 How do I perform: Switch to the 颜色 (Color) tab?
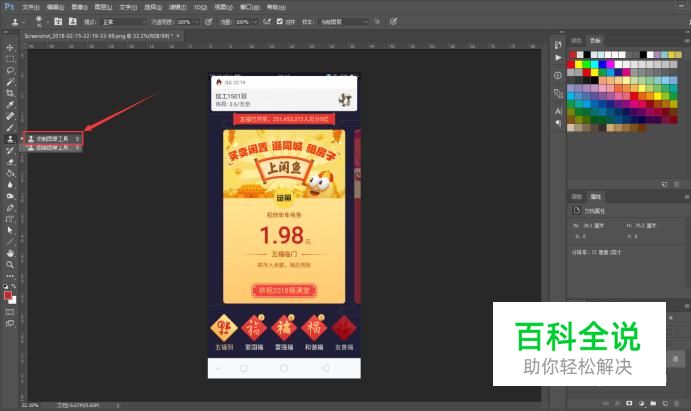[576, 41]
